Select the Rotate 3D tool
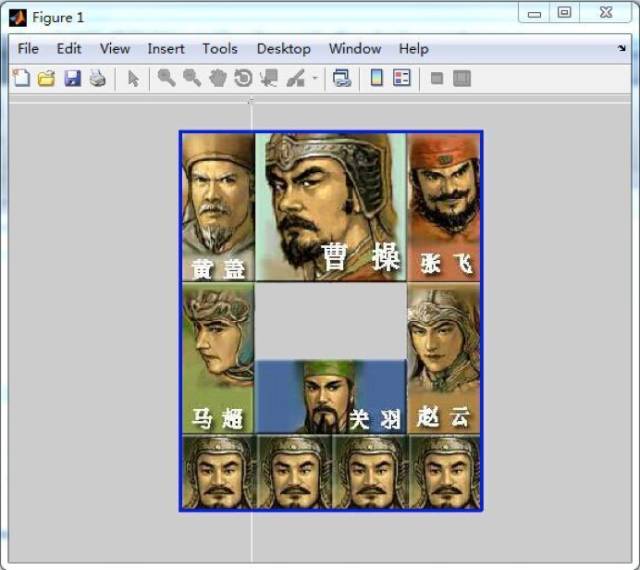 point(243,79)
